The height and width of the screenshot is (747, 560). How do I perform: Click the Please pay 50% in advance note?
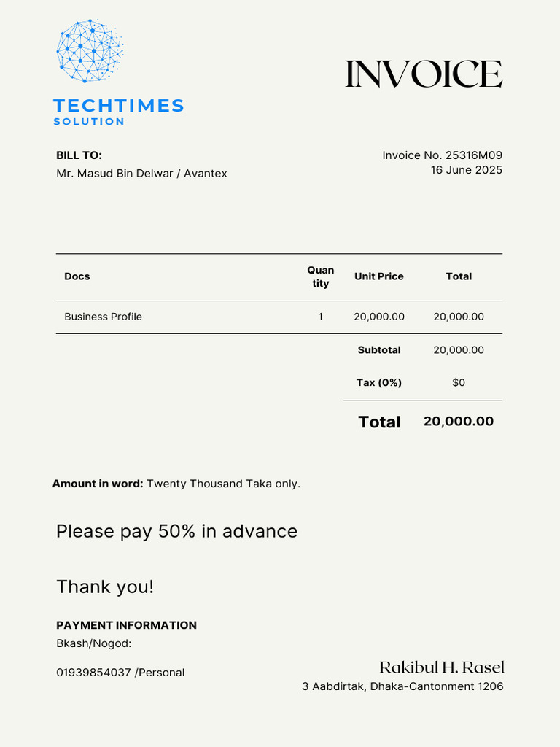[177, 531]
